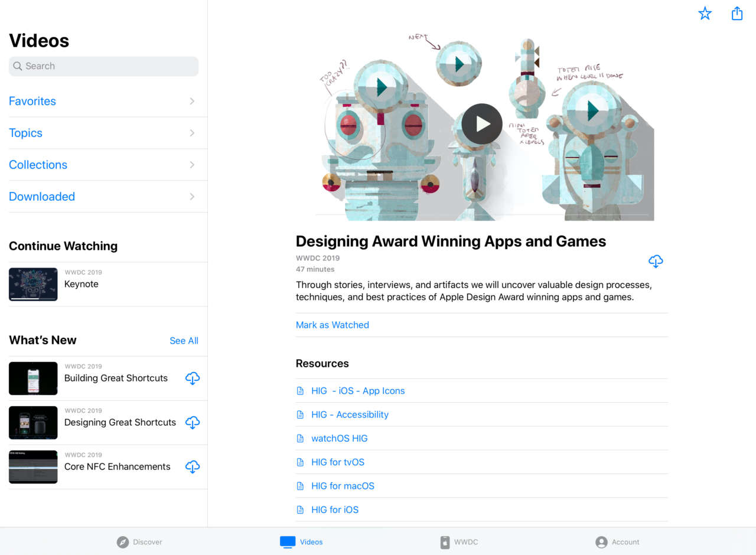Expand the Favorites row chevron
The image size is (756, 555).
pos(192,101)
